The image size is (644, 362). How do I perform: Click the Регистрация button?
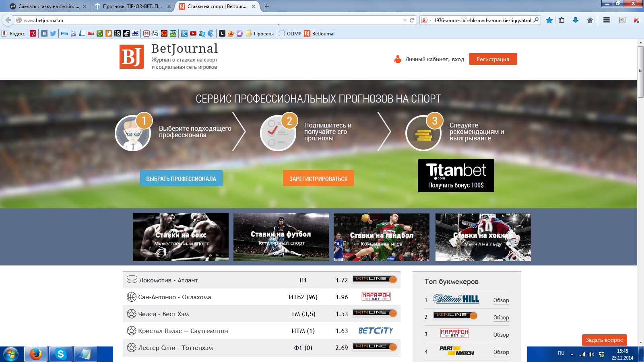pos(493,59)
